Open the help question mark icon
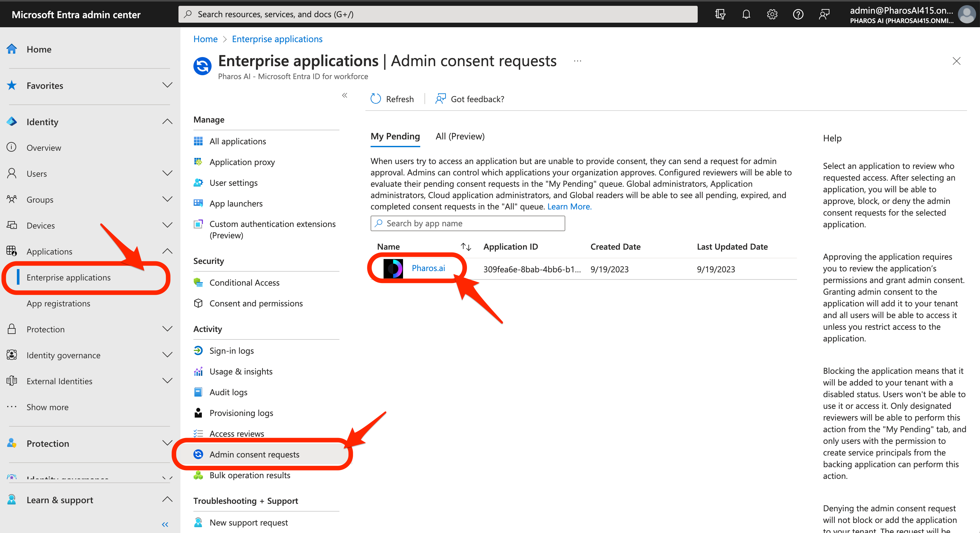This screenshot has width=980, height=533. pos(798,15)
